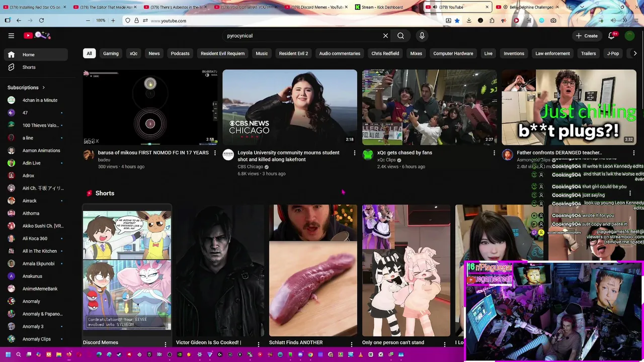644x362 pixels.
Task: Select the All filter chip
Action: pyautogui.click(x=89, y=53)
